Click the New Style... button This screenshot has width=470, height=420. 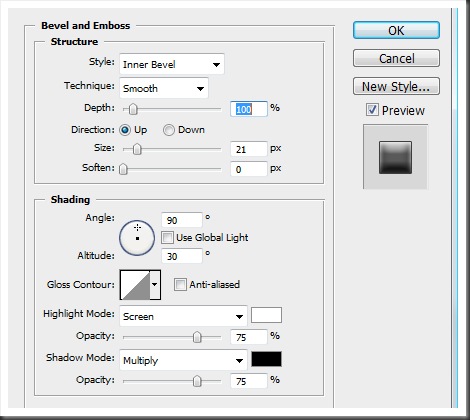coord(396,86)
